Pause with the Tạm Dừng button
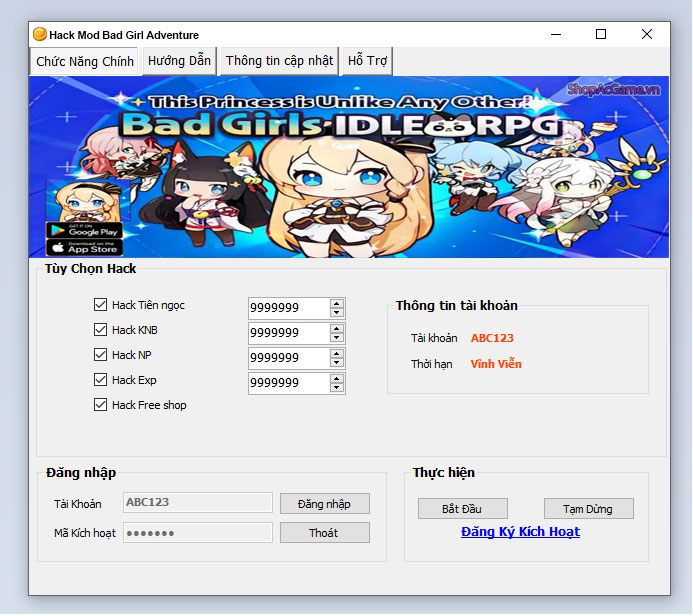The width and height of the screenshot is (693, 616). click(589, 509)
